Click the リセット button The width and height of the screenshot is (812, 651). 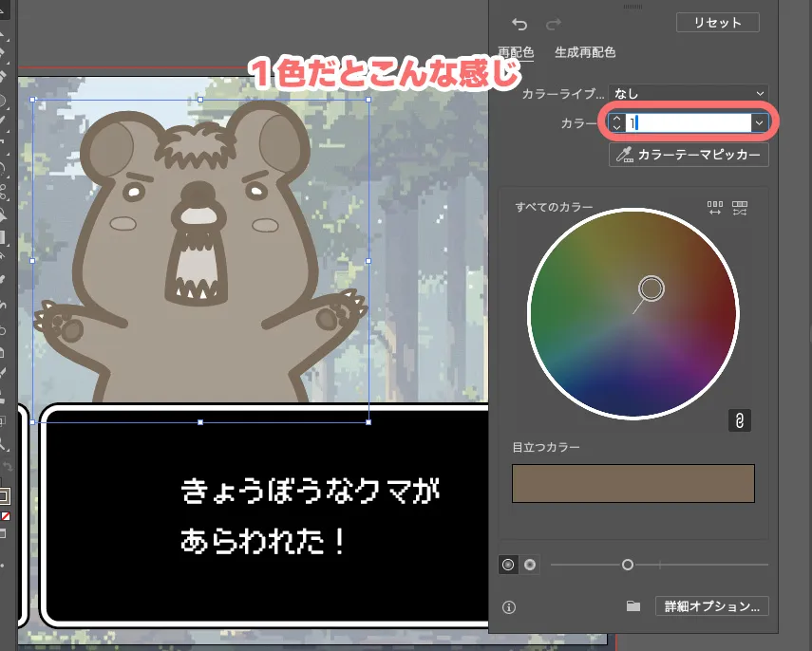click(x=717, y=22)
